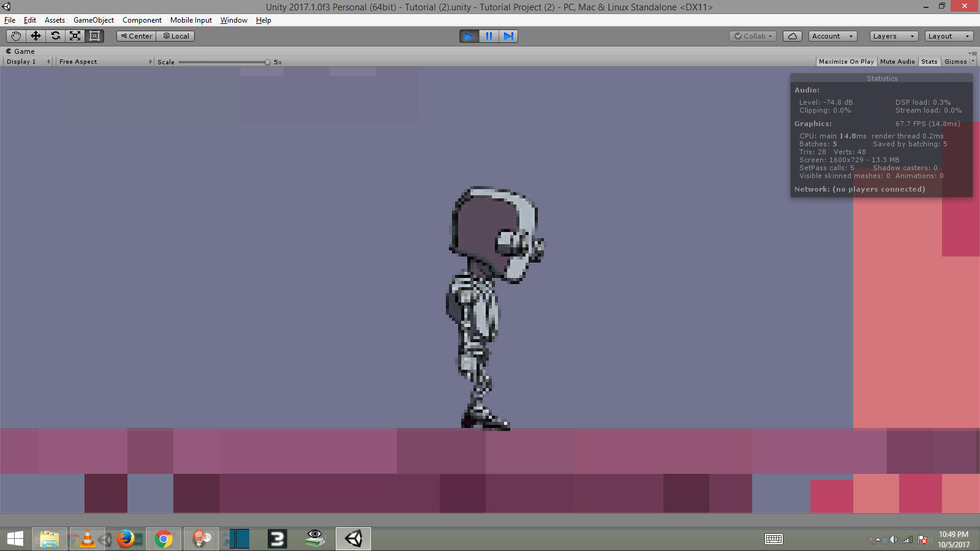Click the Unity logo in title bar
The width and height of the screenshot is (980, 551).
(x=6, y=7)
